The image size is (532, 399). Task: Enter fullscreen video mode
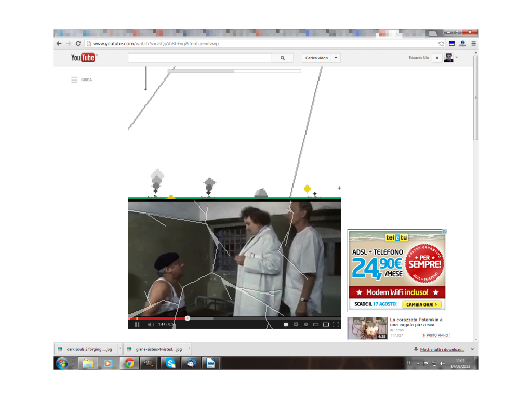[336, 325]
